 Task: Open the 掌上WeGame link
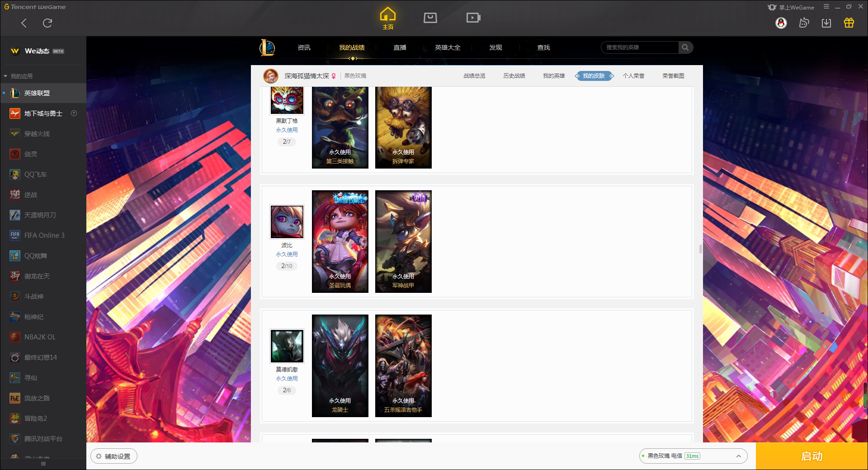coord(791,7)
